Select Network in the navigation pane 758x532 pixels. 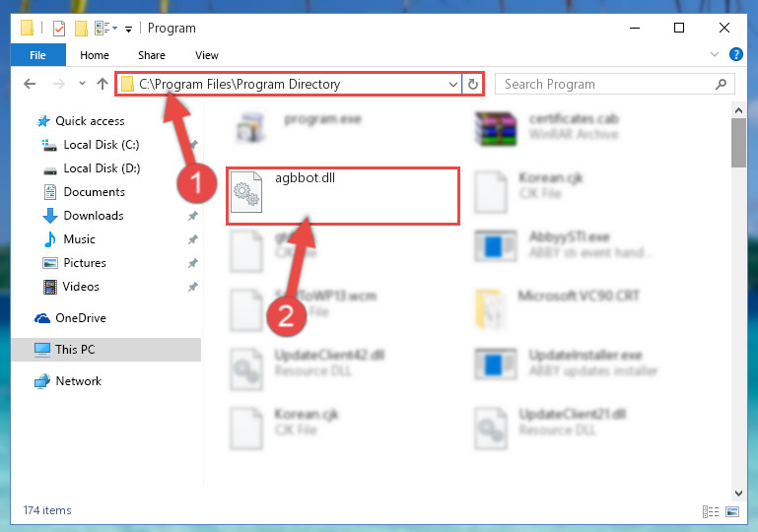point(78,381)
